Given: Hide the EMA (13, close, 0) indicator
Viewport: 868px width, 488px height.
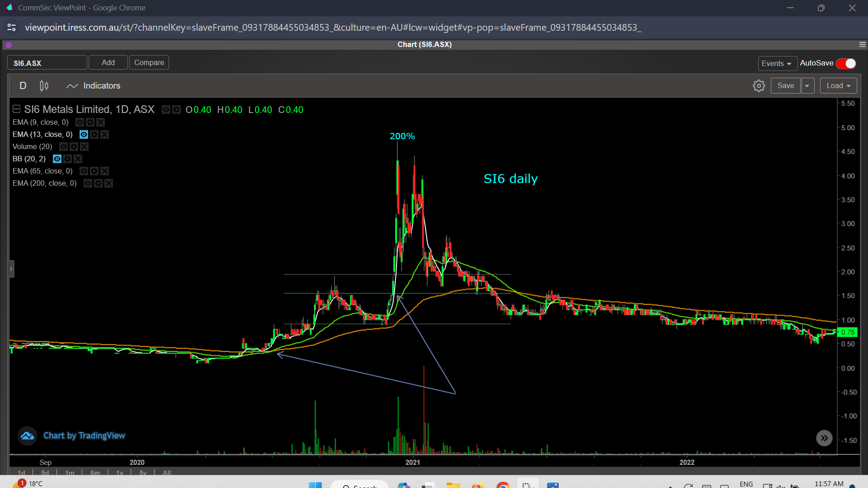Looking at the screenshot, I should [x=84, y=135].
